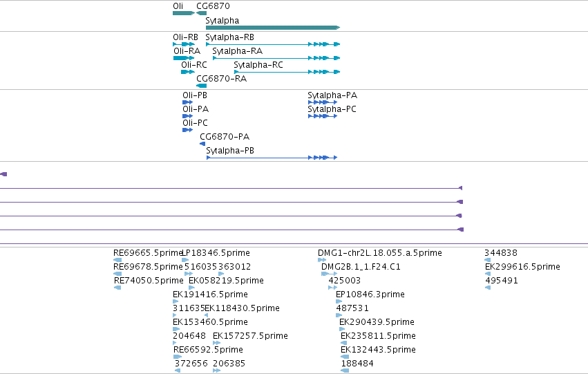Select the 344838 EST glyph

coord(488,260)
